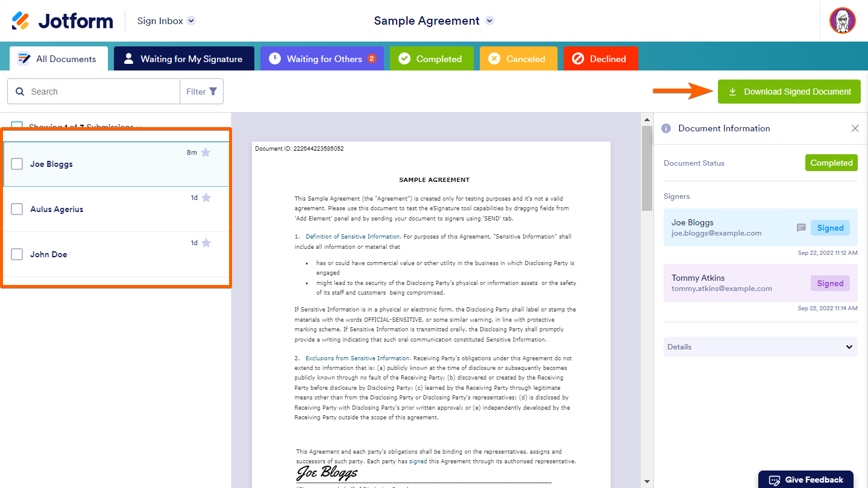View Joe Bloggs signer comment icon
Image resolution: width=868 pixels, height=488 pixels.
coord(801,228)
